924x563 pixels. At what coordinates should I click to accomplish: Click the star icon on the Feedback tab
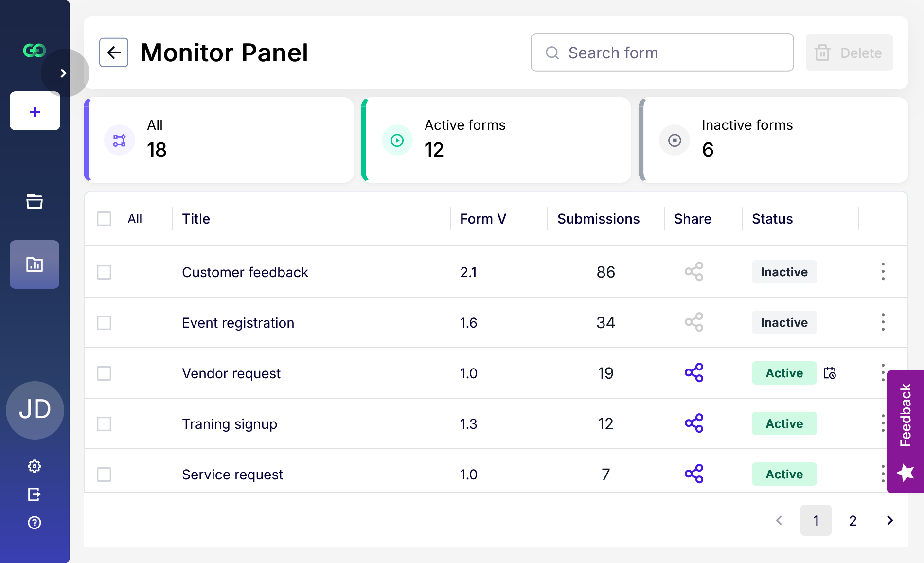905,472
